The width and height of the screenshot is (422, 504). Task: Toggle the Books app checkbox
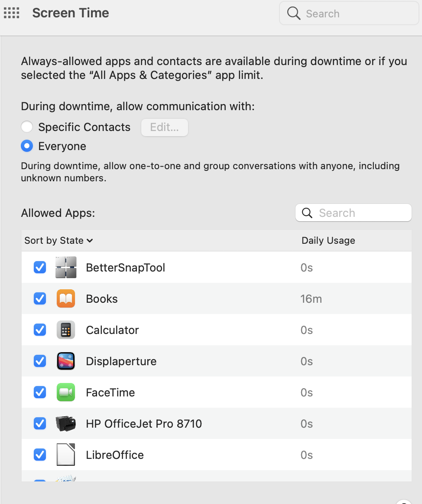pyautogui.click(x=40, y=299)
